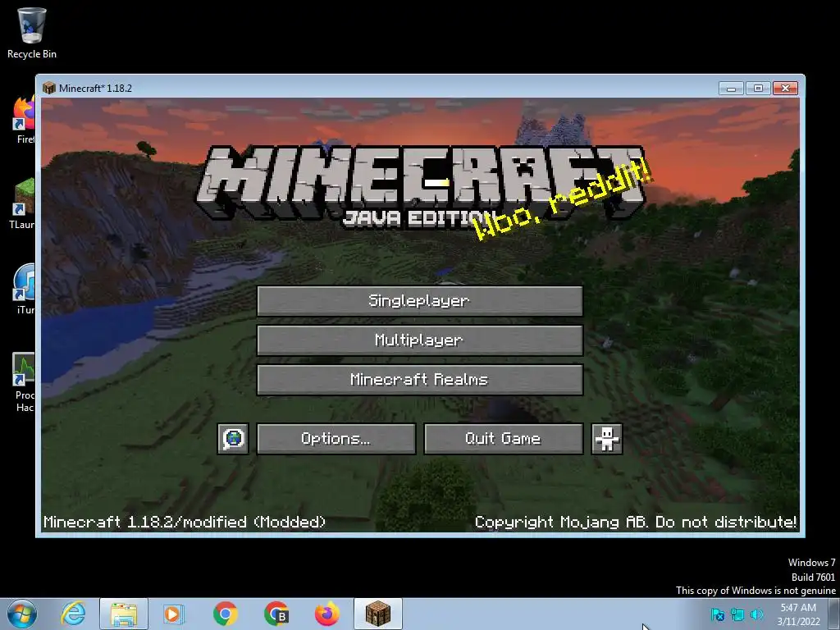Open Windows Media Player from taskbar
This screenshot has width=840, height=630.
[174, 614]
